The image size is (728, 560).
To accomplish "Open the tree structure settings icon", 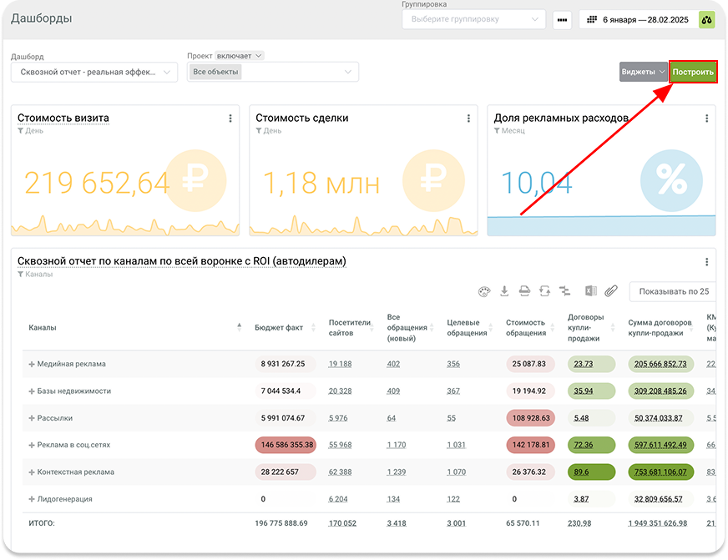I will [564, 291].
